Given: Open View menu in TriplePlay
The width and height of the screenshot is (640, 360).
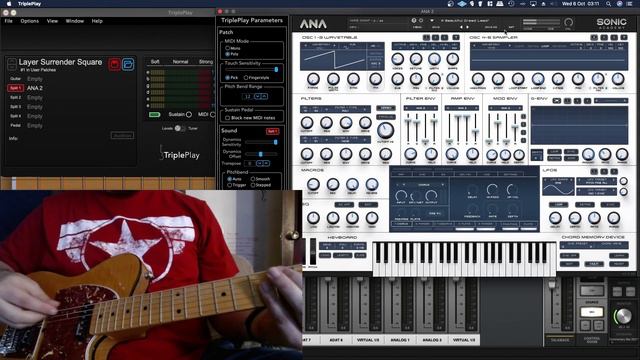Looking at the screenshot, I should tap(52, 21).
